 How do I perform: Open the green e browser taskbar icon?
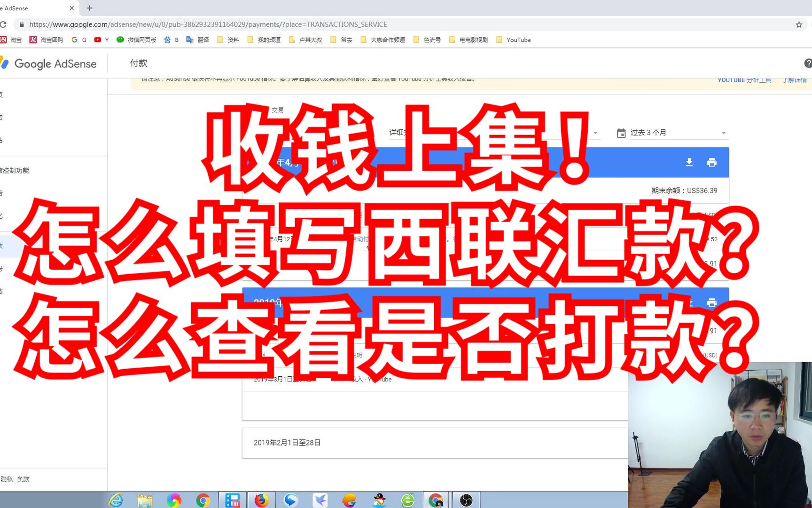click(x=408, y=500)
